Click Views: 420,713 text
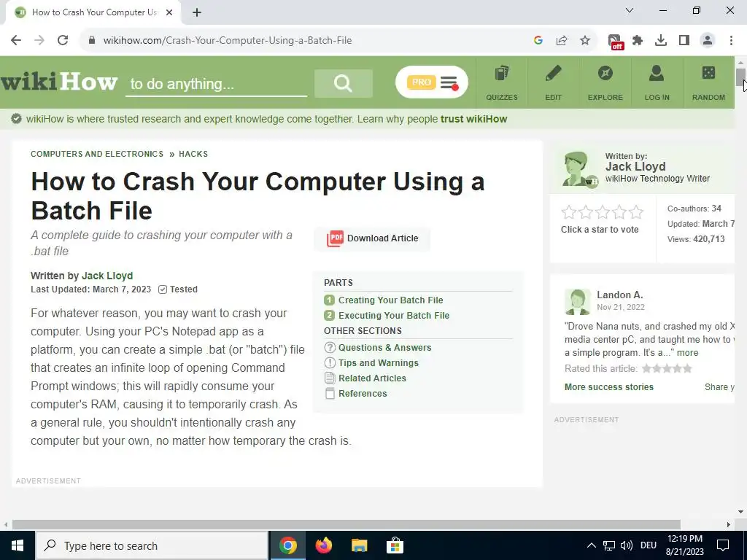The width and height of the screenshot is (747, 560). [x=696, y=239]
